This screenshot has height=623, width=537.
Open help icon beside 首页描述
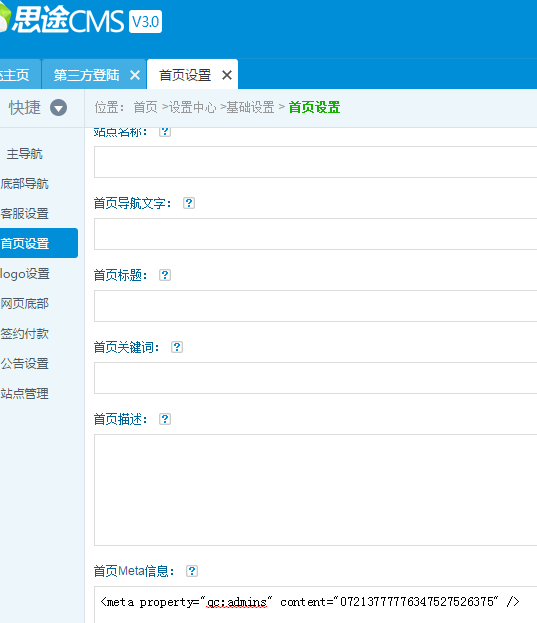click(x=165, y=419)
